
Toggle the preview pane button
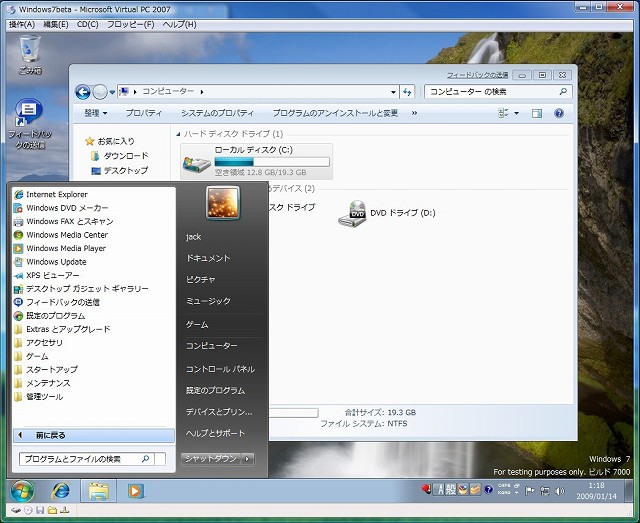tap(537, 113)
